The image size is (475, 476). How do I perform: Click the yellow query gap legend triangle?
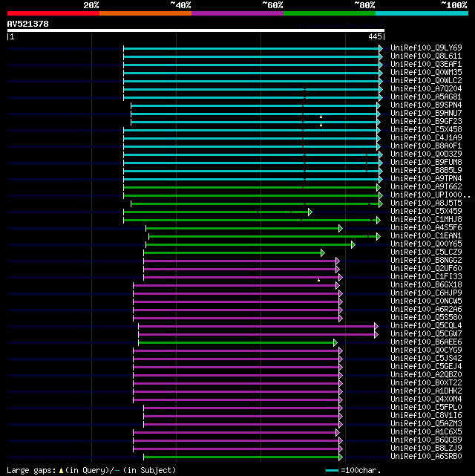[x=62, y=471]
